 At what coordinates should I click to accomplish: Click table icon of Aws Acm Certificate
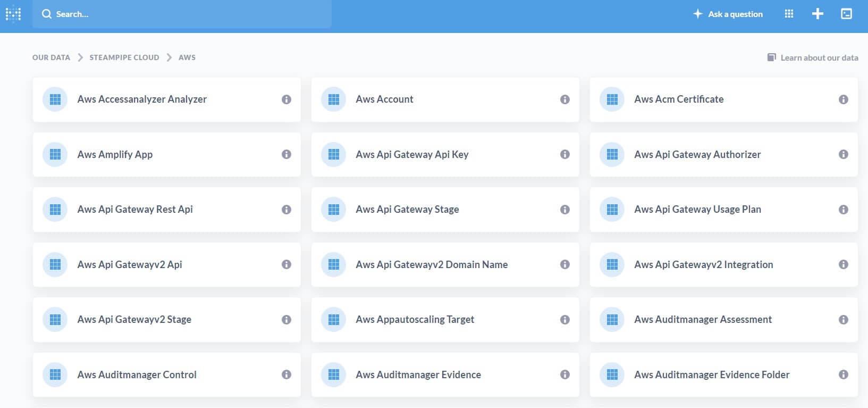tap(612, 99)
